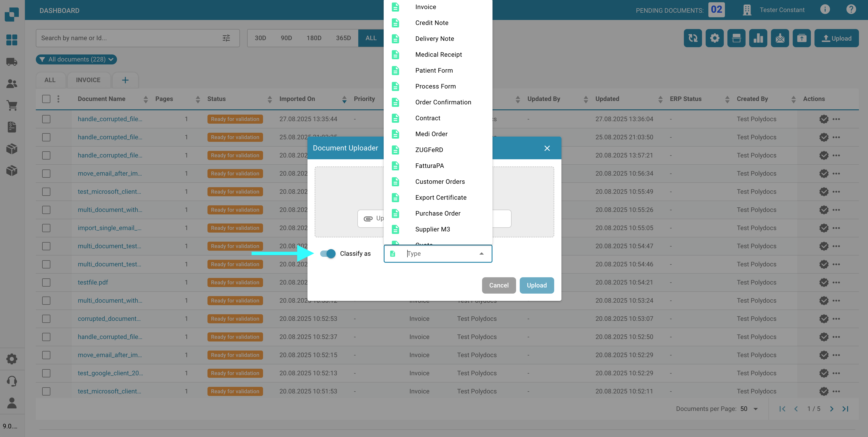The width and height of the screenshot is (868, 437).
Task: Check the select-all header checkbox
Action: [x=46, y=99]
